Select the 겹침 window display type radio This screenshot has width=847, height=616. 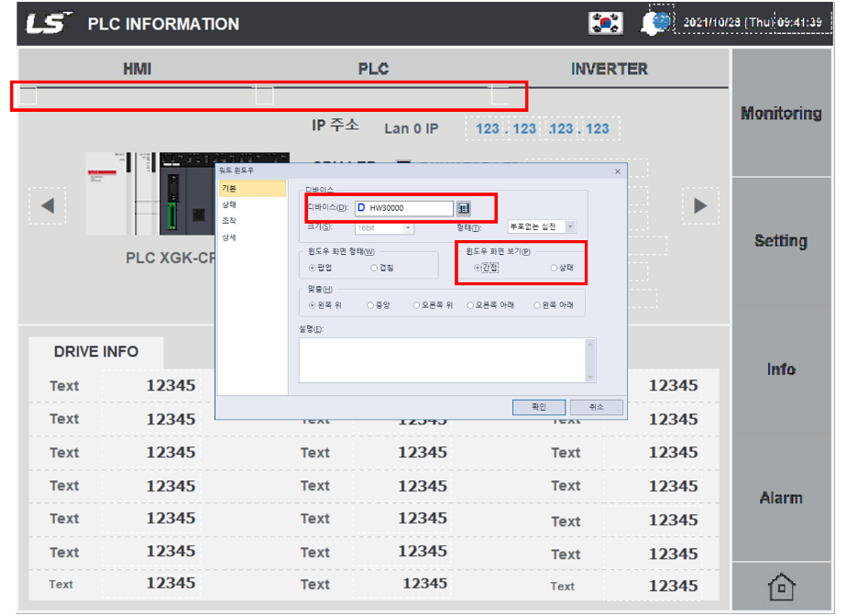[x=375, y=269]
